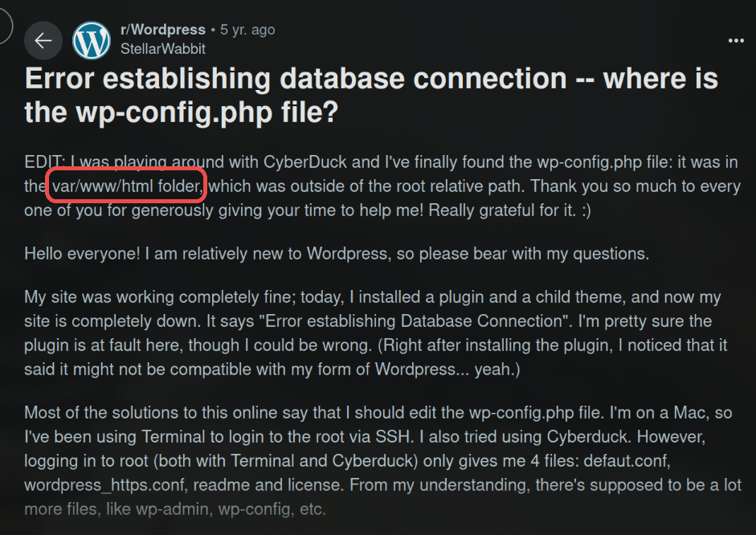Open StellarWabbit's user profile

coord(162,48)
